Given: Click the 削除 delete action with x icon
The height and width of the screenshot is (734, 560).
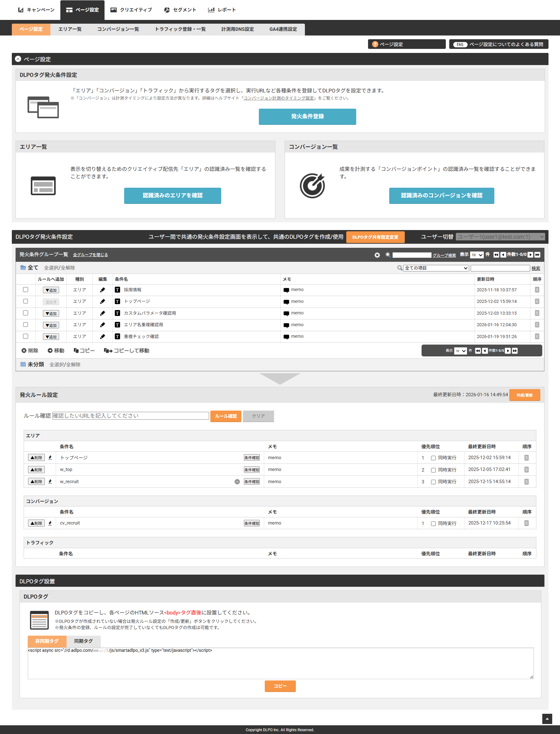Looking at the screenshot, I should (30, 351).
